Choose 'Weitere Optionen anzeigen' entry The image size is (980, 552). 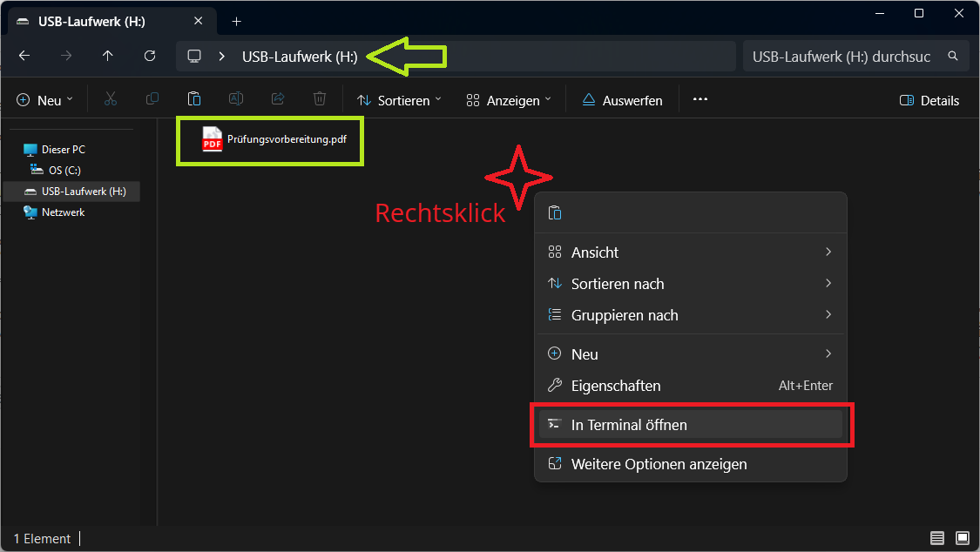coord(659,464)
